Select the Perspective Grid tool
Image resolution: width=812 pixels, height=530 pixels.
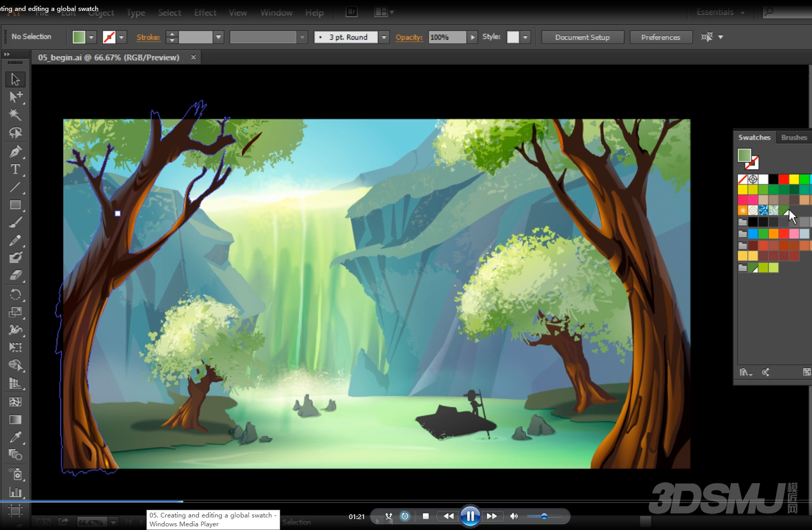(15, 384)
